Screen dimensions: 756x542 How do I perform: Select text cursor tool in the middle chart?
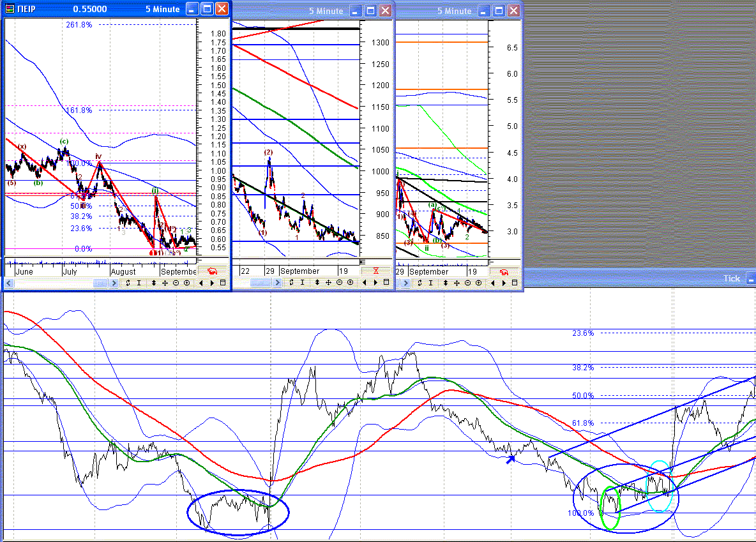tap(302, 283)
